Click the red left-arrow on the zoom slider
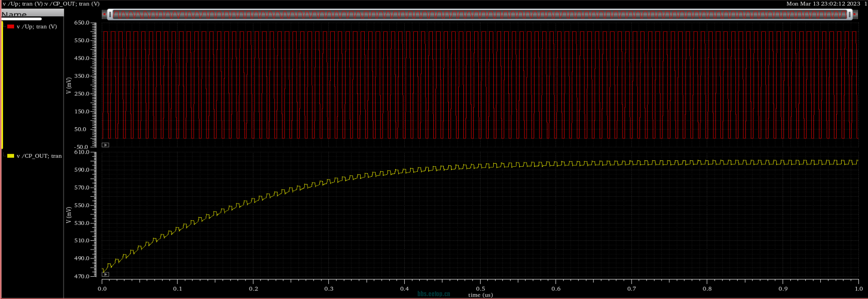The image size is (868, 299). pos(104,14)
